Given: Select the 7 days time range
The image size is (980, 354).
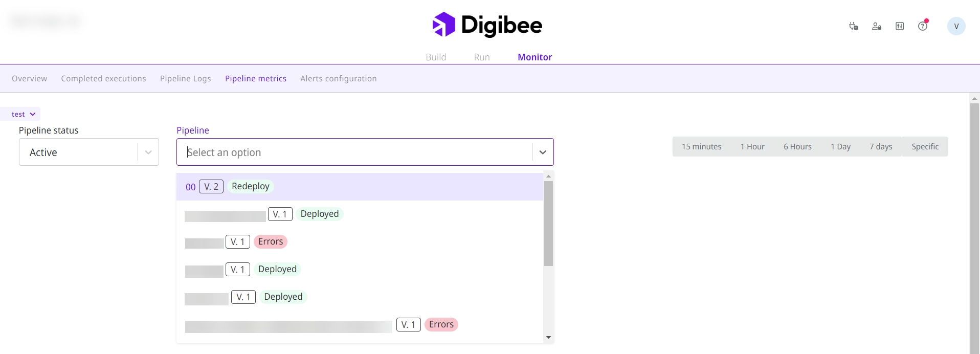Looking at the screenshot, I should (x=880, y=147).
